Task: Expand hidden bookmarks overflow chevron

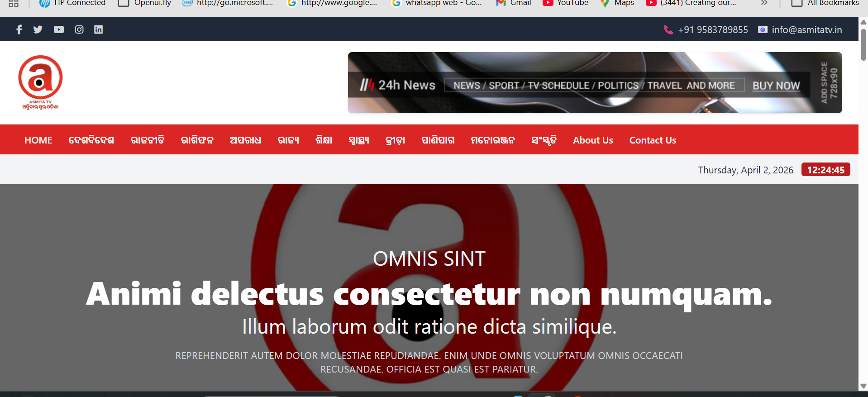Action: click(x=764, y=3)
